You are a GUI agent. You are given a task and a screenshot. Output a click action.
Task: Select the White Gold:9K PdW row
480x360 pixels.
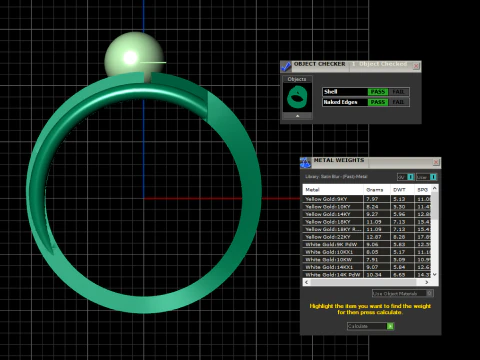[x=367, y=244]
